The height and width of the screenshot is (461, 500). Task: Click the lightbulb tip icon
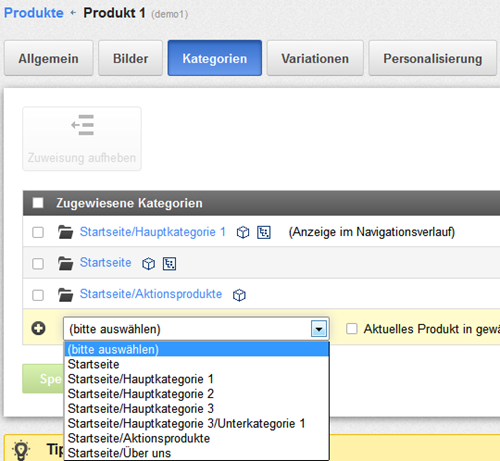coord(21,450)
